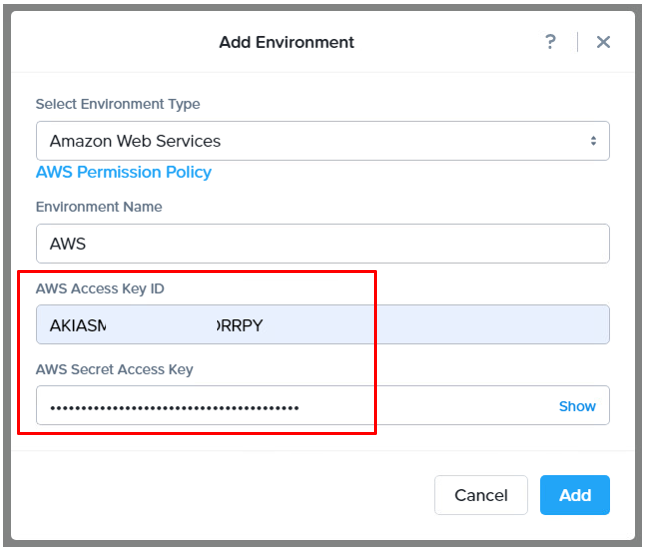Screen dimensions: 645x552
Task: Click the AWS Access Key ID field
Action: (323, 325)
